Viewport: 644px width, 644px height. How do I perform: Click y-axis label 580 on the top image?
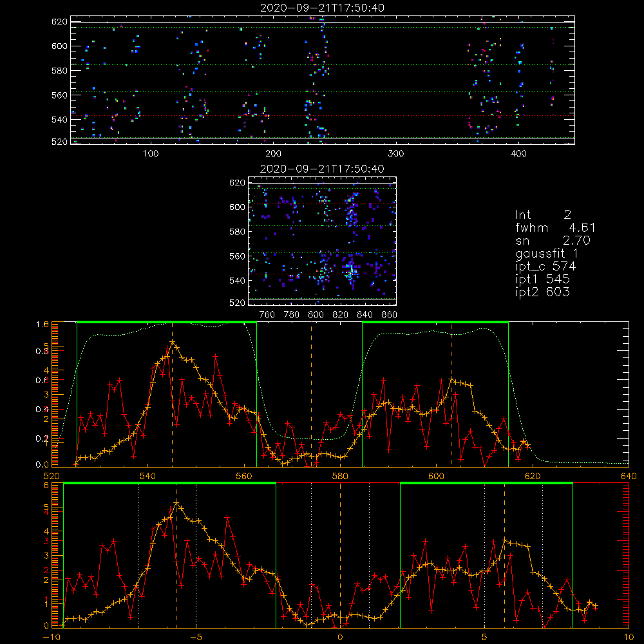coord(59,71)
